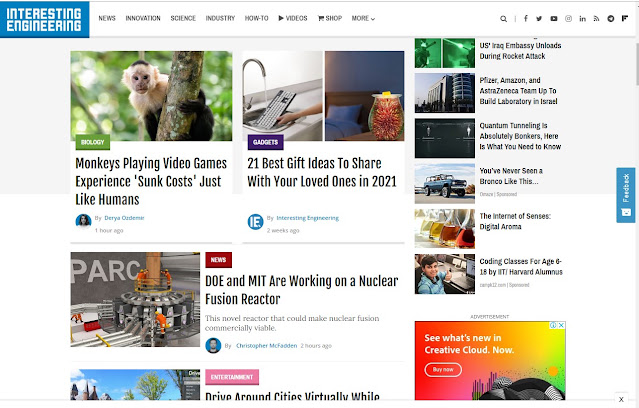This screenshot has height=408, width=639.
Task: Open the Feedback side tab
Action: 626,195
